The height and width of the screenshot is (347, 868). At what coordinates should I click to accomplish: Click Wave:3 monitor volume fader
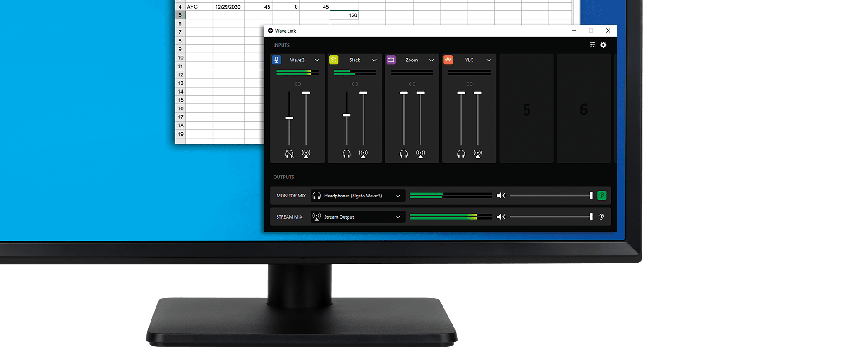point(289,118)
